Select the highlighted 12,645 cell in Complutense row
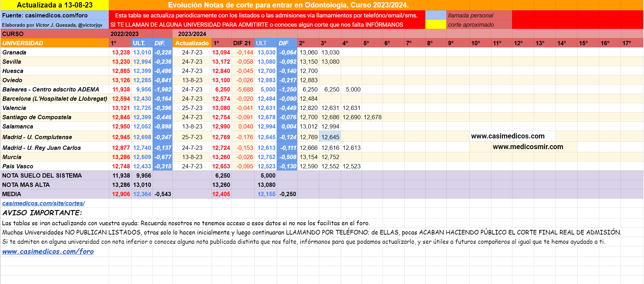Screen dimensions: 644x284 coord(330,137)
